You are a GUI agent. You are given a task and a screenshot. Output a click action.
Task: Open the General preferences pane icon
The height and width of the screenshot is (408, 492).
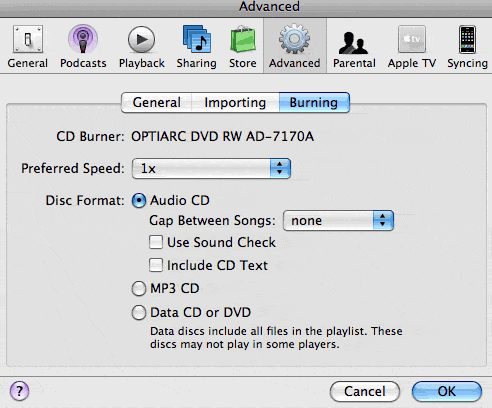pos(28,39)
